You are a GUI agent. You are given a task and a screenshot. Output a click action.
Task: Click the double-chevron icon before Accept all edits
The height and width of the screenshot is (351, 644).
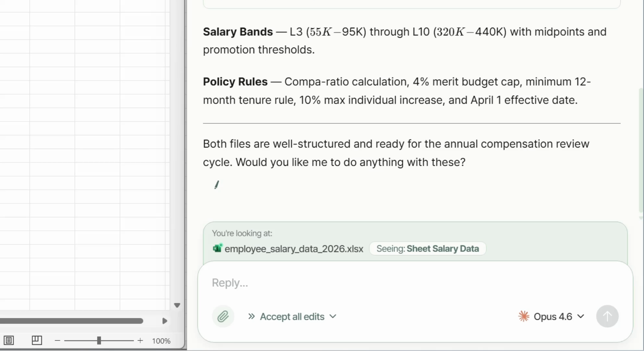251,316
